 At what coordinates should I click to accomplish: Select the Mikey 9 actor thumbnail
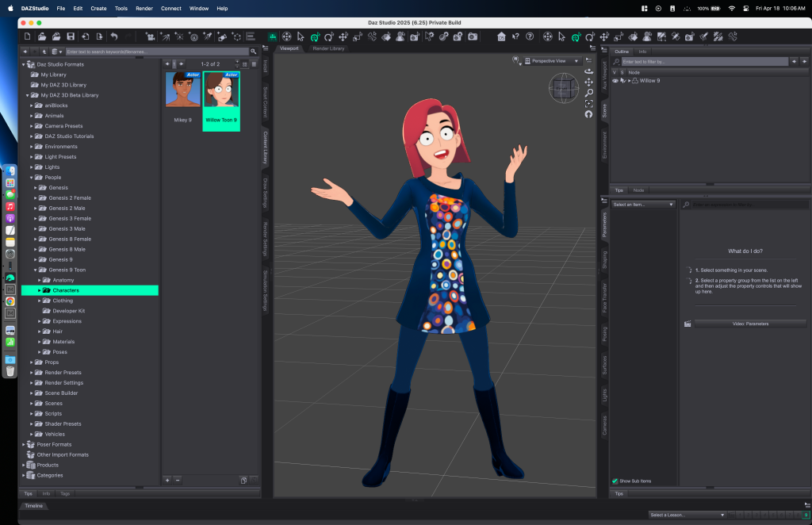182,90
